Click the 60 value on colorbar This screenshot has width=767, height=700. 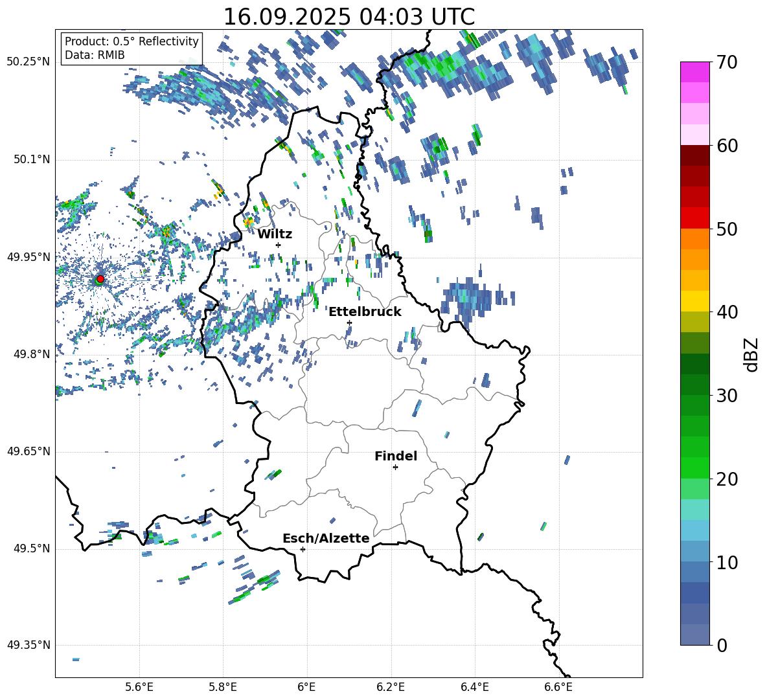click(727, 146)
